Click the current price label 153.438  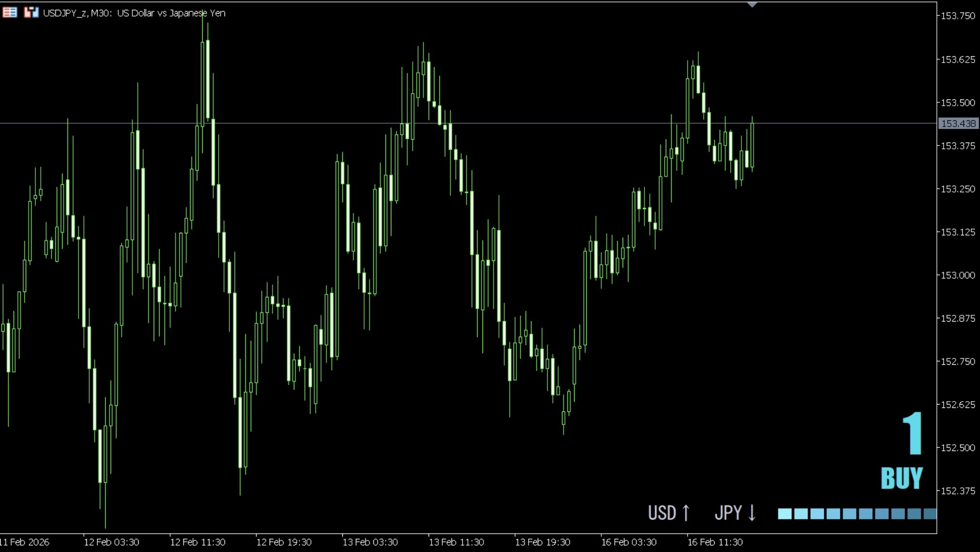coord(958,124)
